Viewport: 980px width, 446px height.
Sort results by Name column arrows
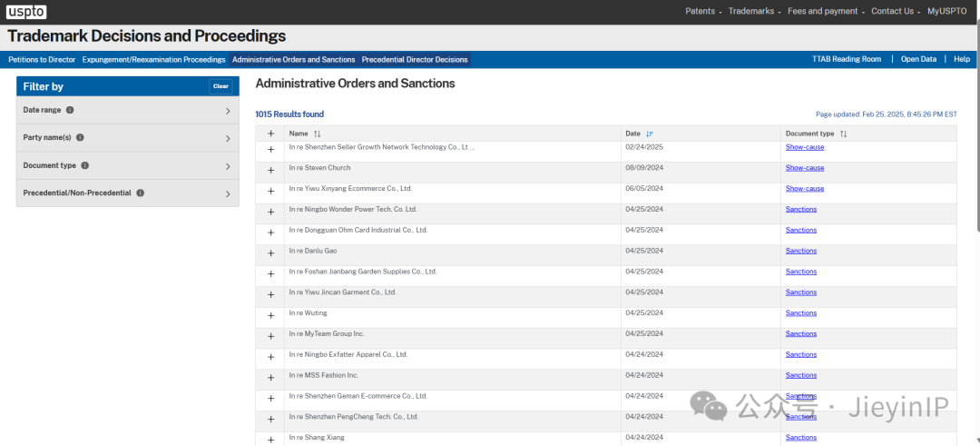coord(318,134)
